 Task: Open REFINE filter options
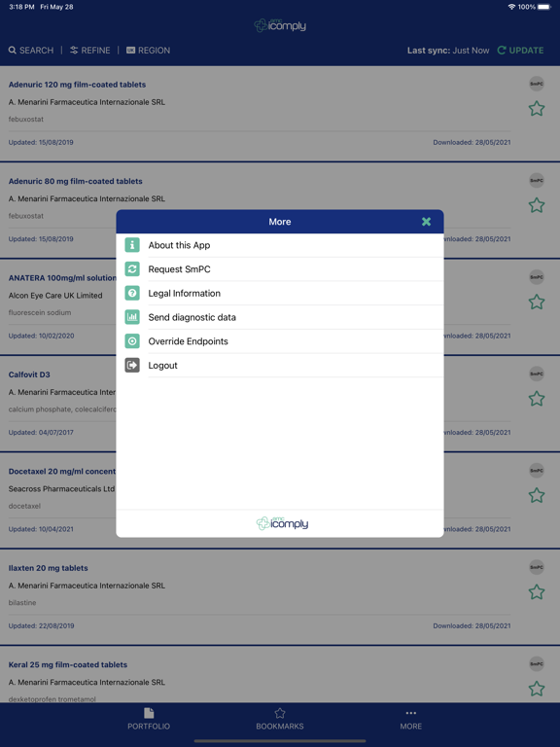[90, 51]
